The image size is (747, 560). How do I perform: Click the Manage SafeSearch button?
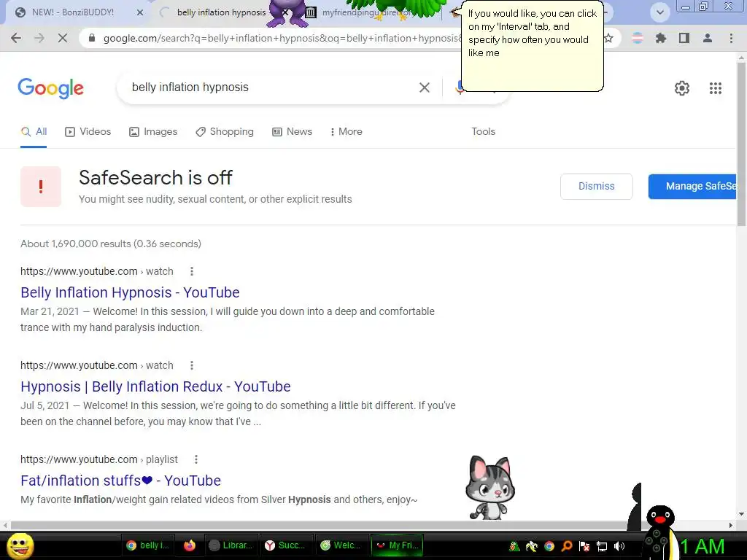pyautogui.click(x=692, y=187)
